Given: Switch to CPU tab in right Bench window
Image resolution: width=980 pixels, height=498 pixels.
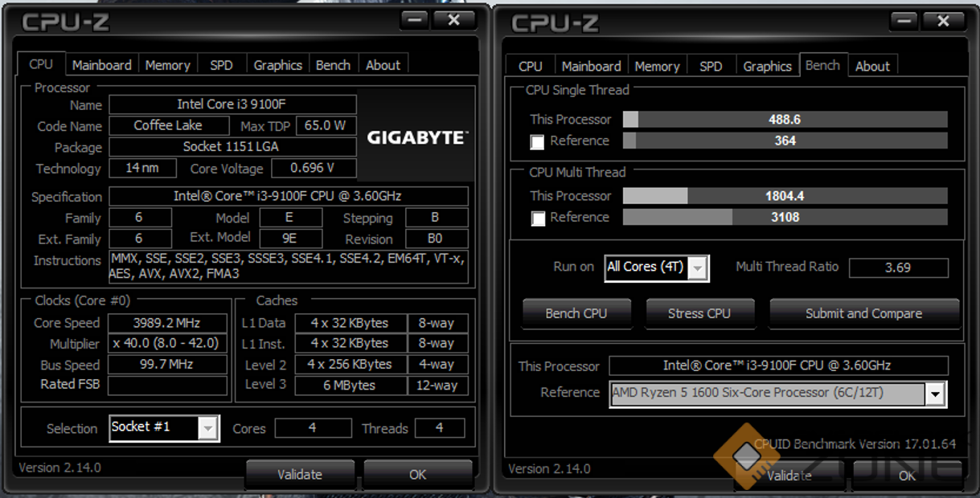Looking at the screenshot, I should pos(531,66).
